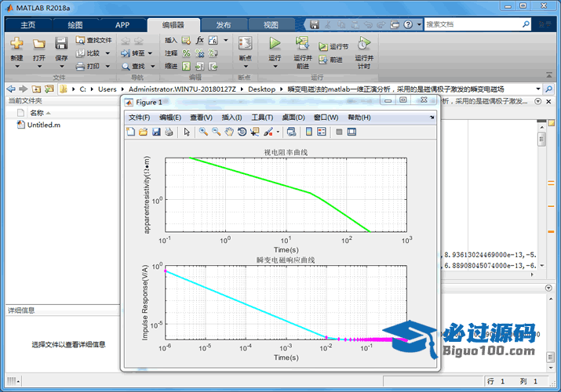Click the Compare (比较) icon
The image size is (561, 392).
click(x=80, y=53)
